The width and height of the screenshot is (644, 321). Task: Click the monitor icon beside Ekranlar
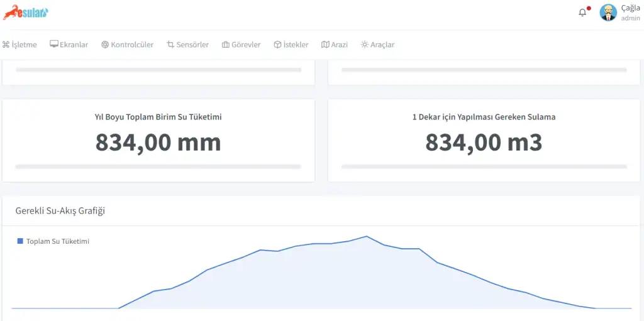click(x=54, y=45)
